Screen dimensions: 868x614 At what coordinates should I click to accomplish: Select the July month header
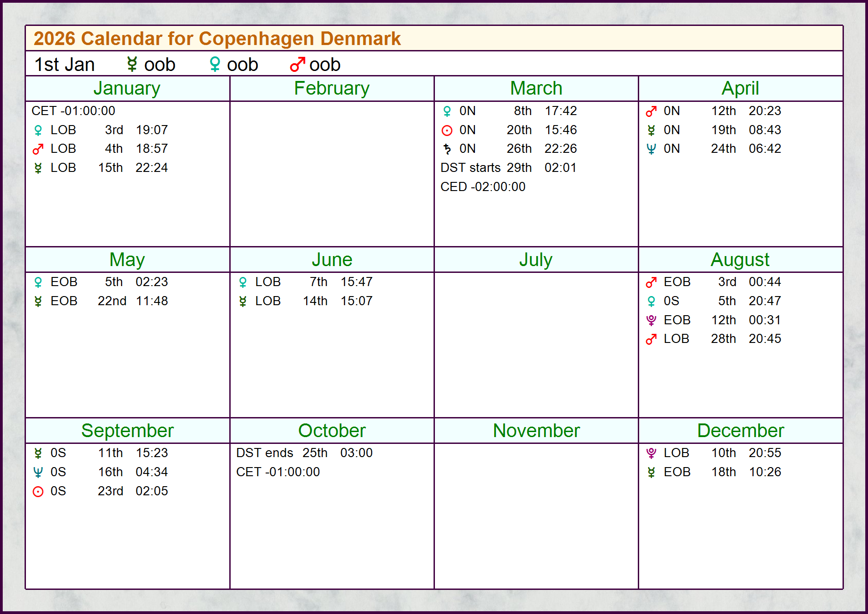click(536, 260)
